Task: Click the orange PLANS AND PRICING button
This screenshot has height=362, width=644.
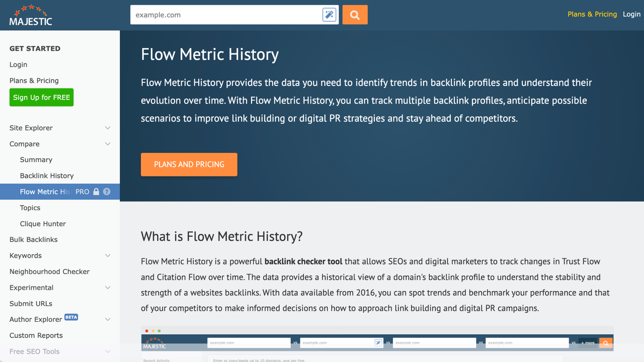Action: pos(189,164)
